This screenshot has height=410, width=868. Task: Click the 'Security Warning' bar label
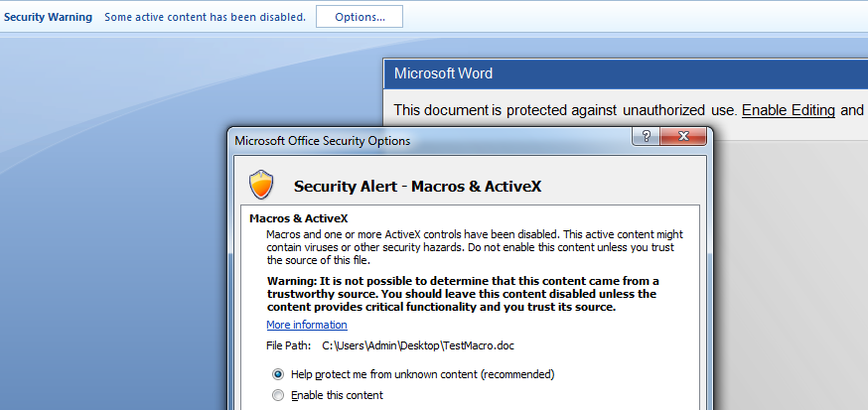point(48,17)
